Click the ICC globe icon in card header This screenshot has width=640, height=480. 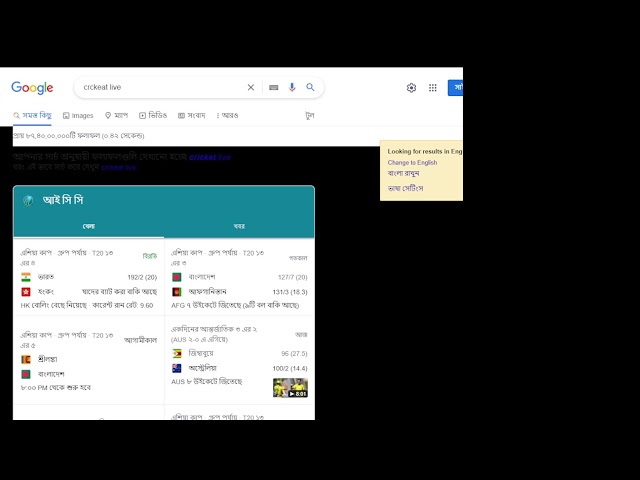click(x=28, y=200)
